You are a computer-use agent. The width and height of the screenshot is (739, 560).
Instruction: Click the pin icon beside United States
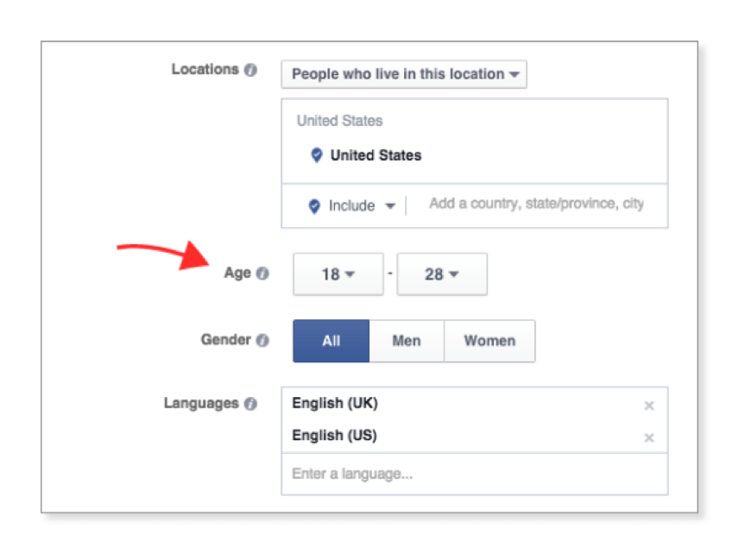pyautogui.click(x=316, y=155)
